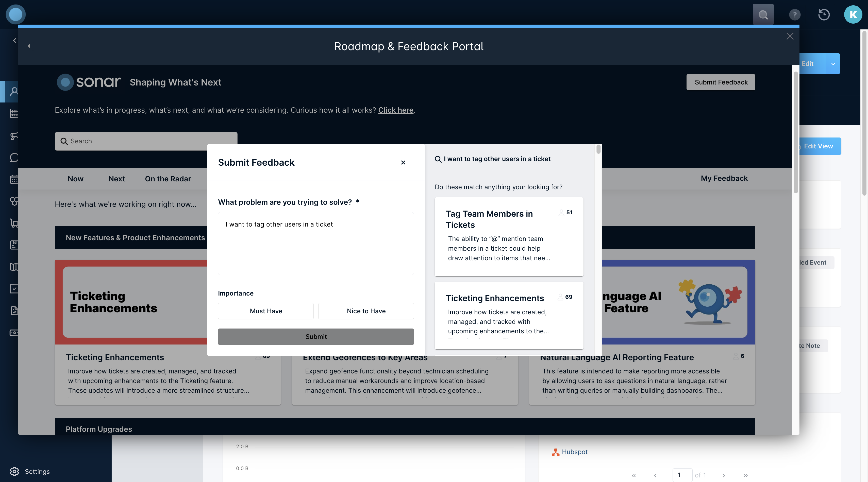Follow the Click here link
This screenshot has height=482, width=868.
(x=396, y=110)
